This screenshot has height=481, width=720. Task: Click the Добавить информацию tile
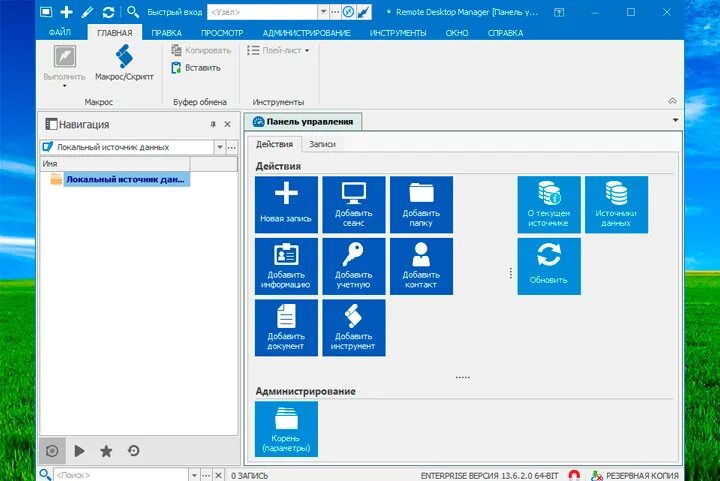click(x=286, y=266)
